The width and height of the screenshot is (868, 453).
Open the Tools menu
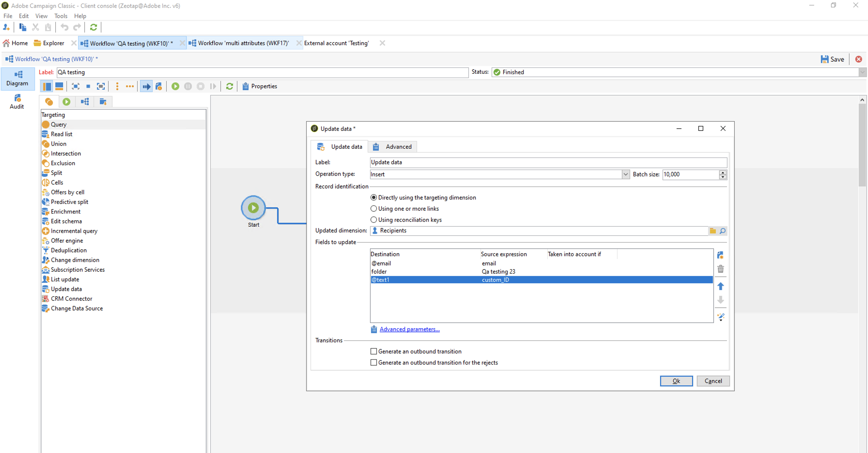click(x=61, y=16)
